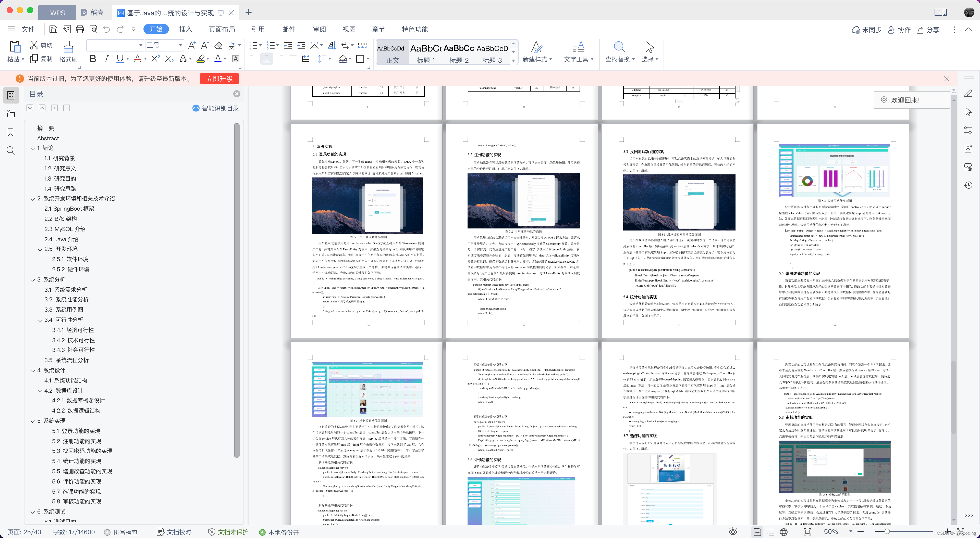Click the Redo arrow icon
Viewport: 980px width, 538px height.
tap(120, 29)
